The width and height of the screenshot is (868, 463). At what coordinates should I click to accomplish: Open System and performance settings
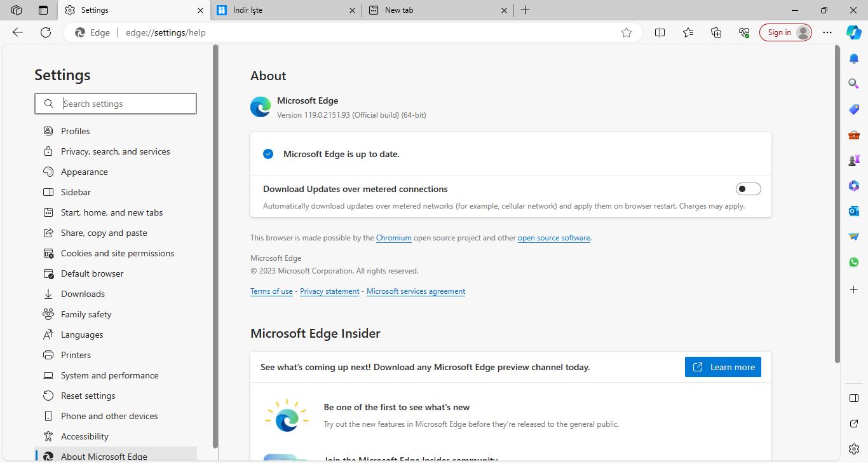click(116, 375)
